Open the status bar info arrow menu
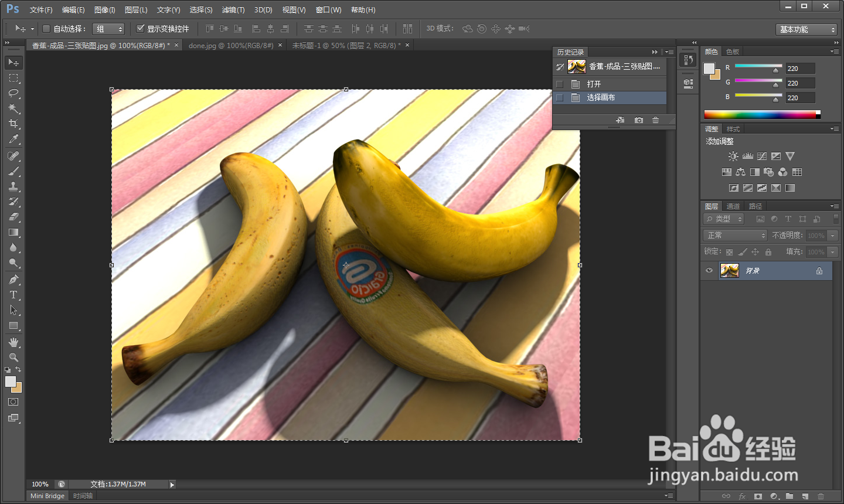 tap(172, 485)
